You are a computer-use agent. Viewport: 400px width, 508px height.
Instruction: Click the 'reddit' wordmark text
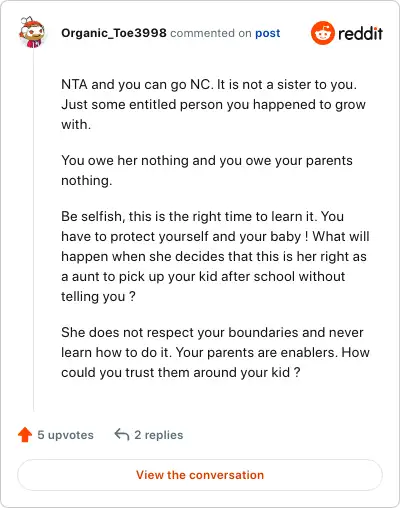point(360,33)
